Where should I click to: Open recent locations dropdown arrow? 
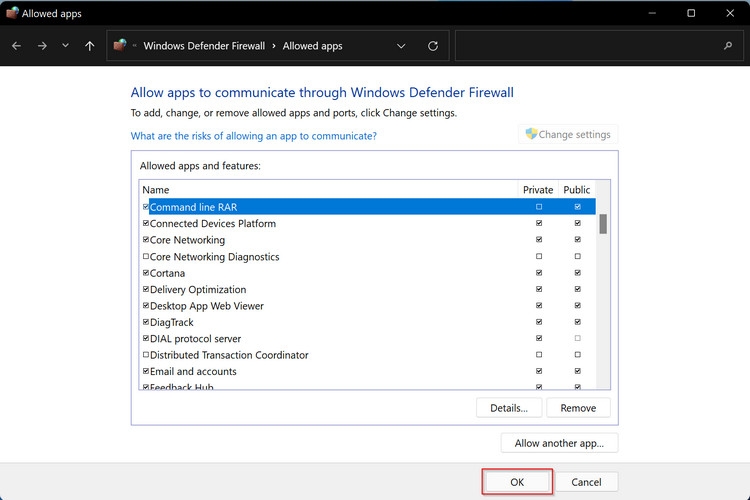coord(66,45)
